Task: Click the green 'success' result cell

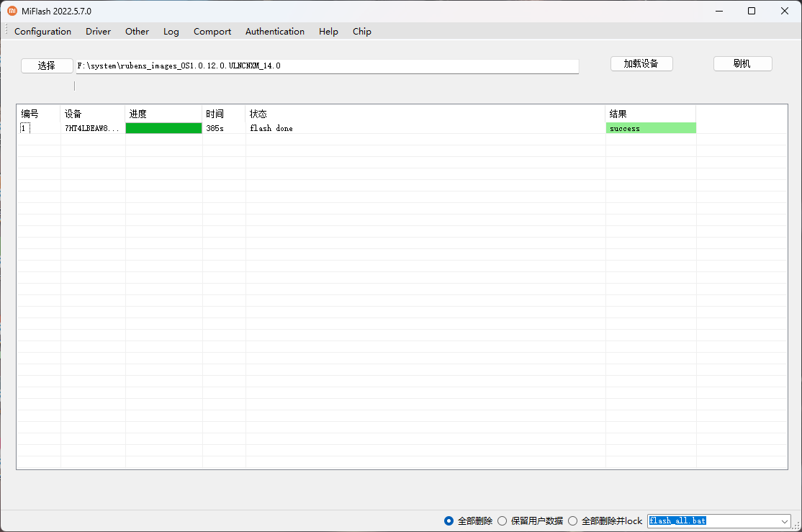Action: (x=651, y=128)
